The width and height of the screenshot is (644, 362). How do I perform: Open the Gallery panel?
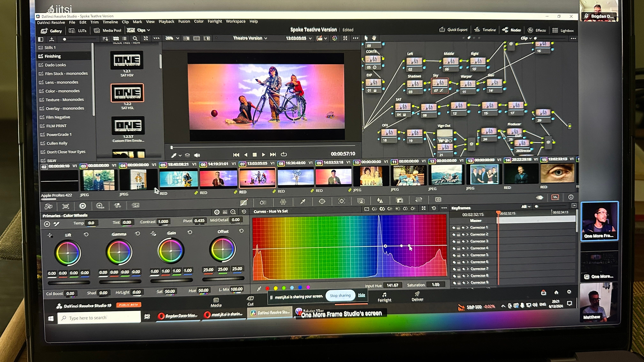click(51, 31)
